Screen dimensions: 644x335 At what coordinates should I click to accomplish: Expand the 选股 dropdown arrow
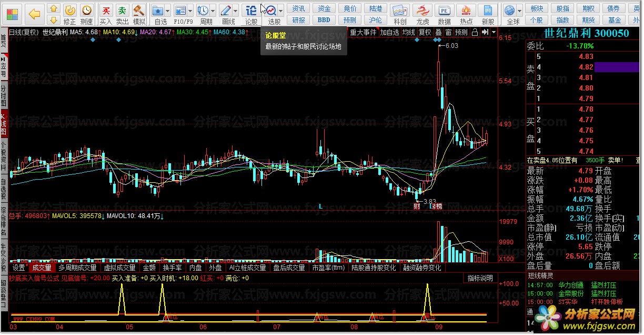281,11
